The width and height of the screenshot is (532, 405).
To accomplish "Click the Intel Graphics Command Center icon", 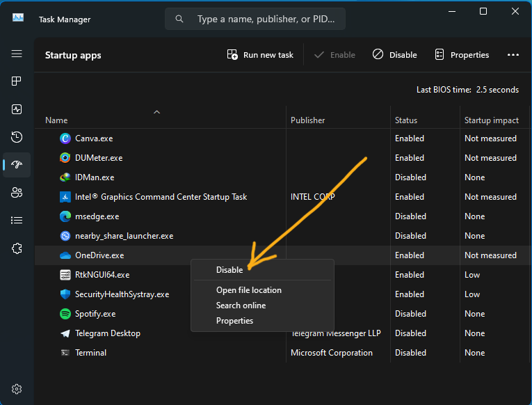I will pyautogui.click(x=65, y=197).
